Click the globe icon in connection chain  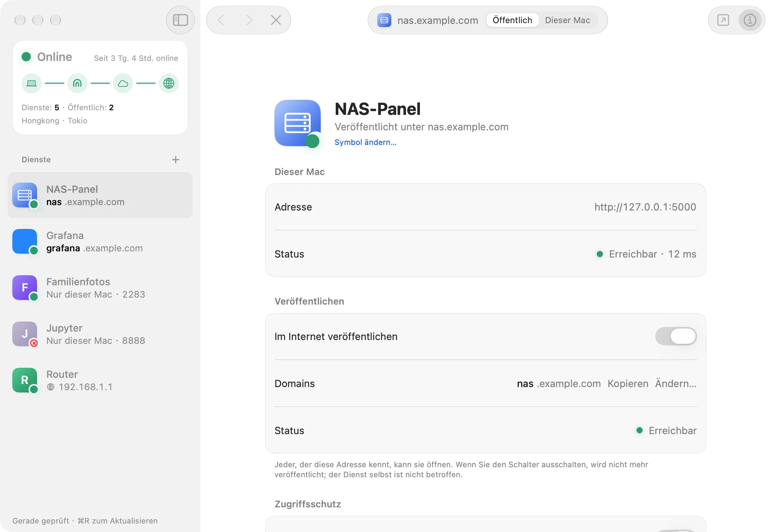click(169, 83)
